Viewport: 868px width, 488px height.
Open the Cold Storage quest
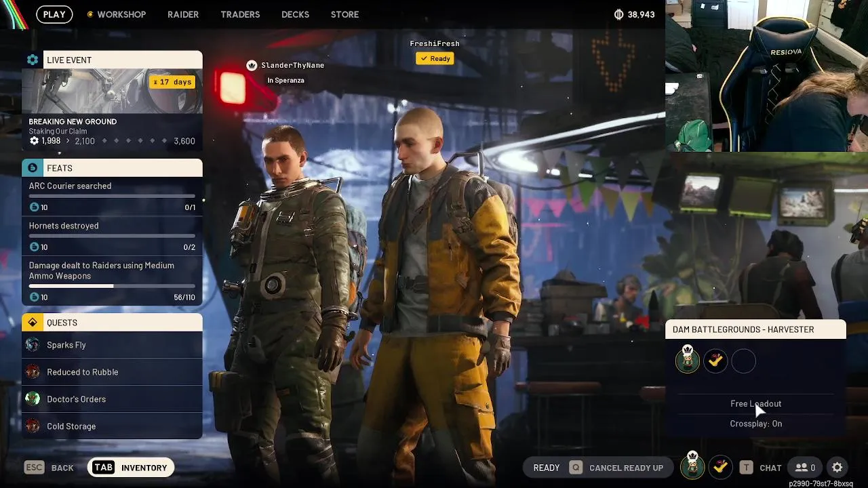[x=112, y=426]
